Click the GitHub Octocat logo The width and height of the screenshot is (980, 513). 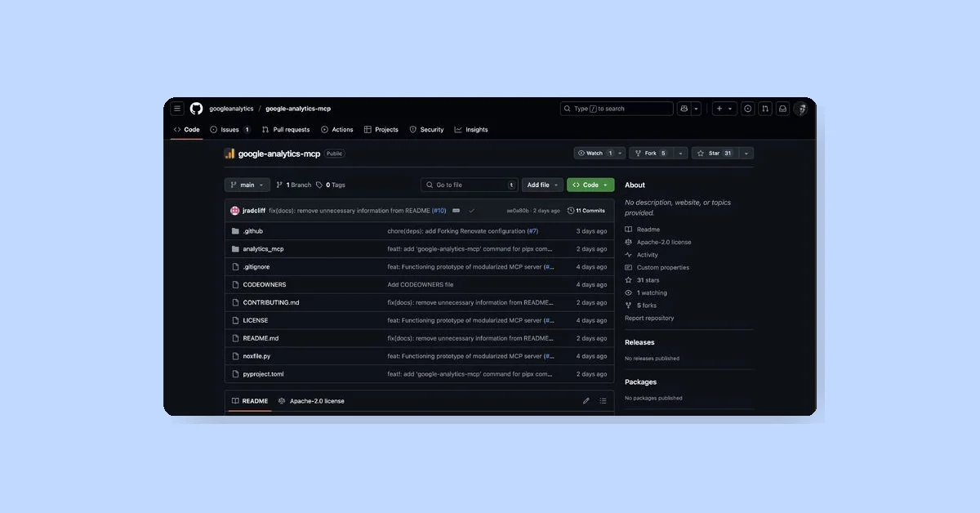(x=197, y=109)
